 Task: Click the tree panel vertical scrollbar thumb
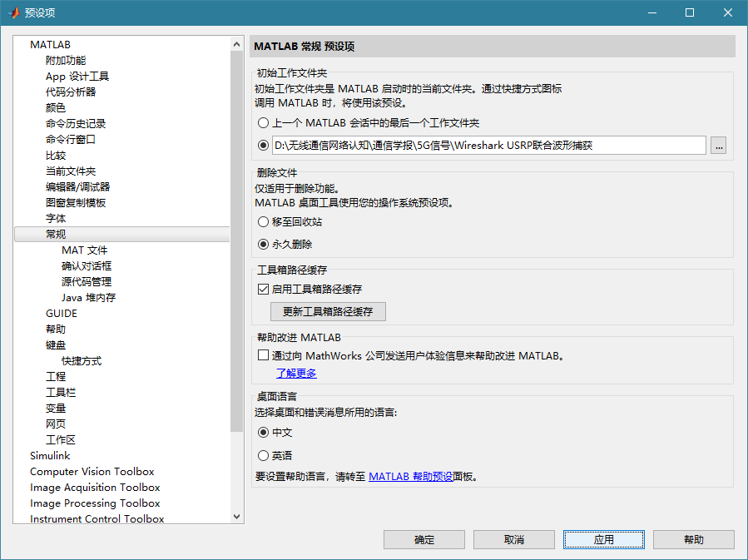pyautogui.click(x=236, y=240)
